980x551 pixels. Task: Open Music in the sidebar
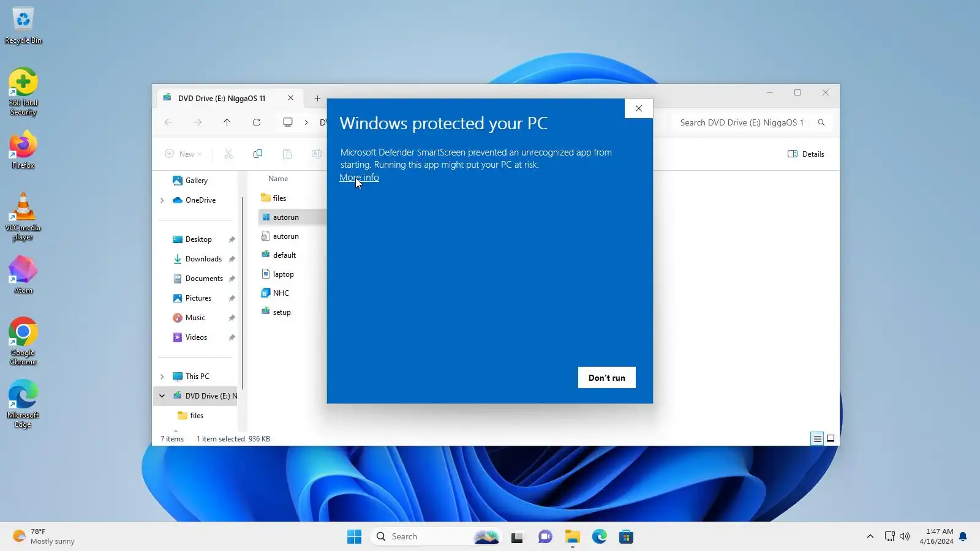[189, 318]
